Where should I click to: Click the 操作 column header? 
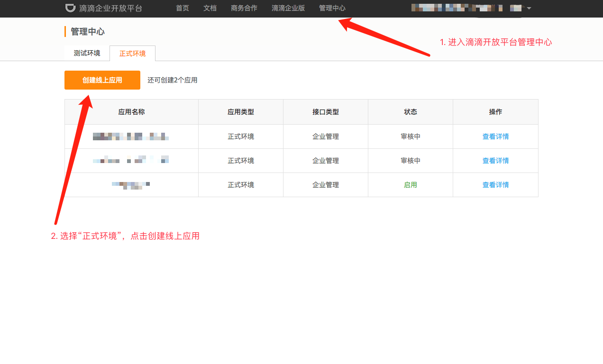pos(495,112)
